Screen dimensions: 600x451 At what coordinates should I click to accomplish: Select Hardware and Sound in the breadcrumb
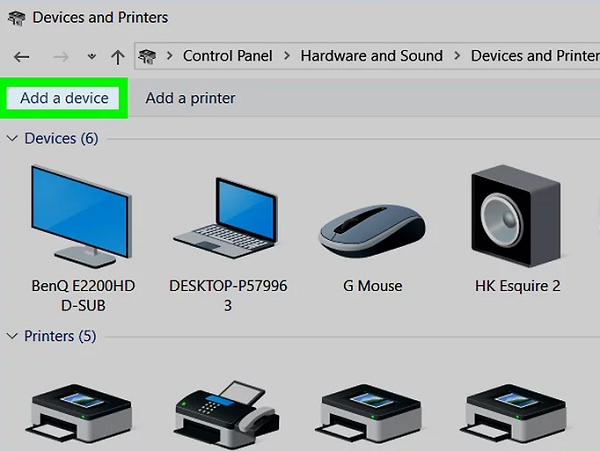click(372, 56)
